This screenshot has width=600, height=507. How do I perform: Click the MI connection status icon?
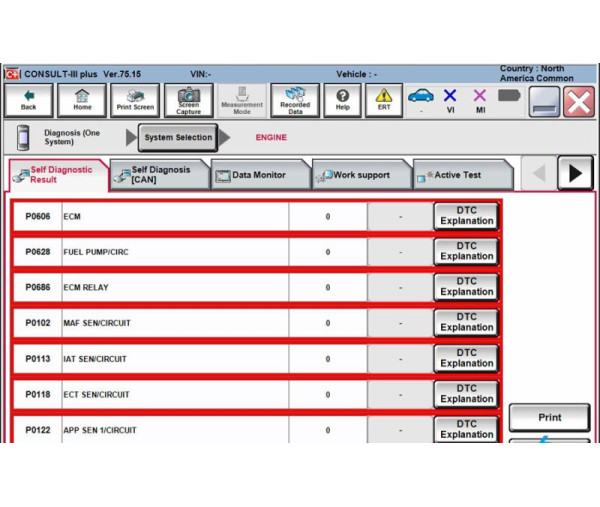(x=479, y=100)
